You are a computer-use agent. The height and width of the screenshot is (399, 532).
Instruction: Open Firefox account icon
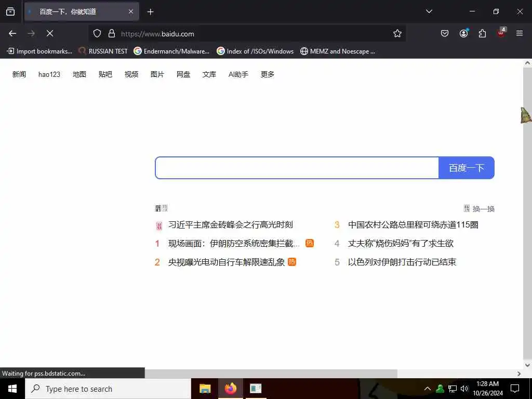(463, 33)
